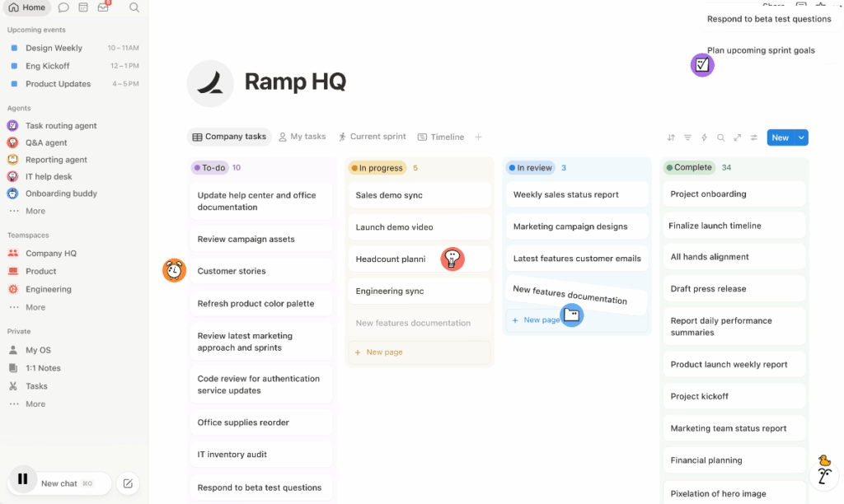Click the board search magnifier icon
Viewport: 844px width, 504px height.
coord(720,138)
